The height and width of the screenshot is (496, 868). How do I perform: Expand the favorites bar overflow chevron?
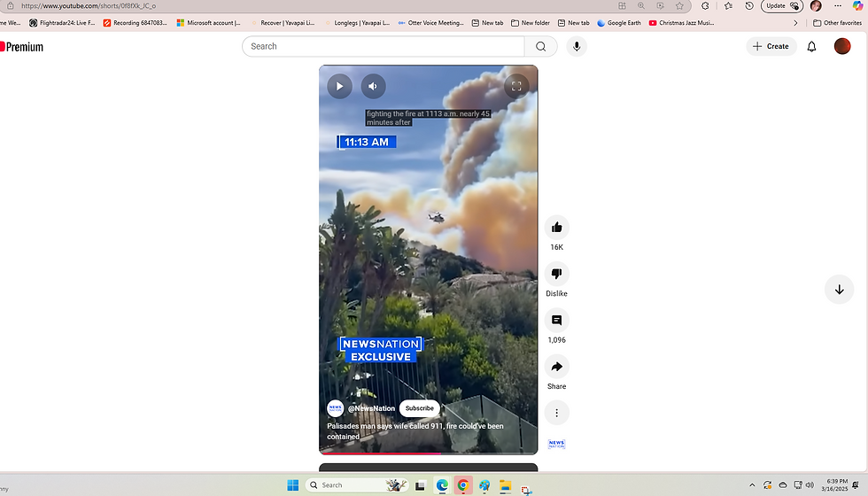(795, 23)
